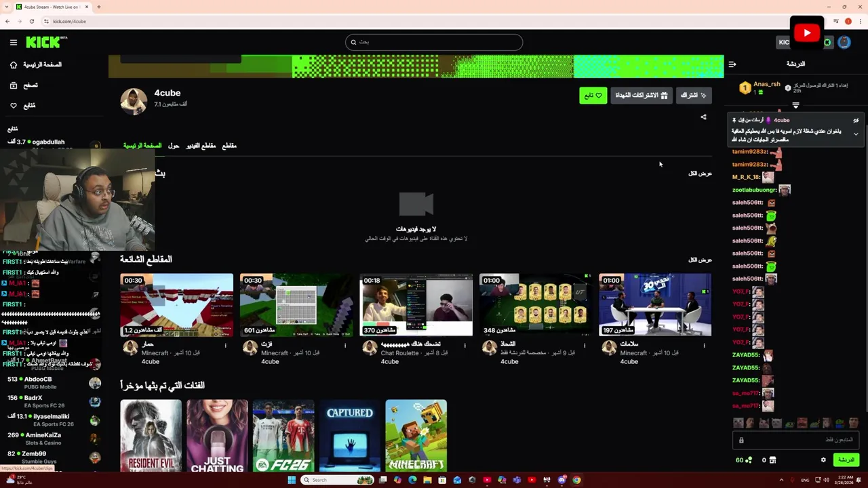This screenshot has width=868, height=488.
Task: Open the clip with 348 views
Action: tap(536, 305)
